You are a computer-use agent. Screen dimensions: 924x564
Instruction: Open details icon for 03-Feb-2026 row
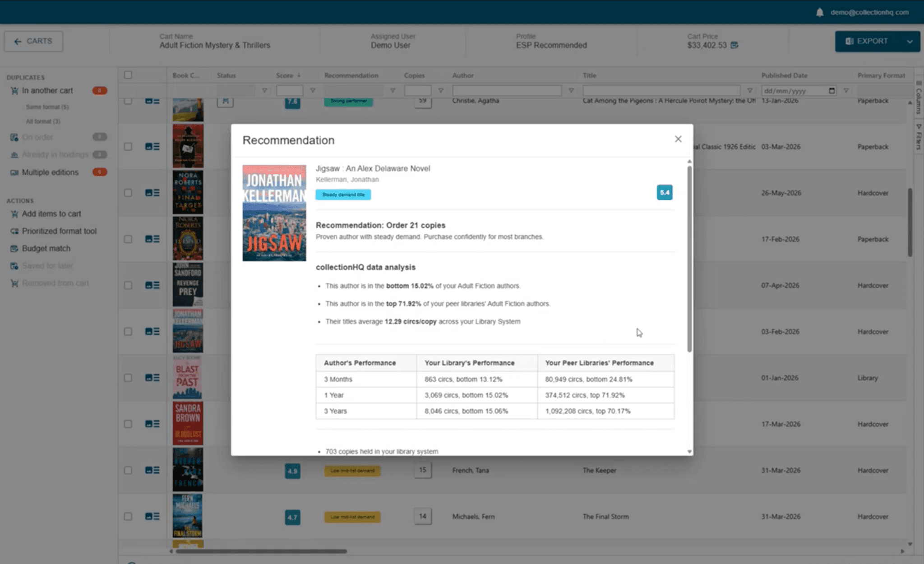(152, 332)
